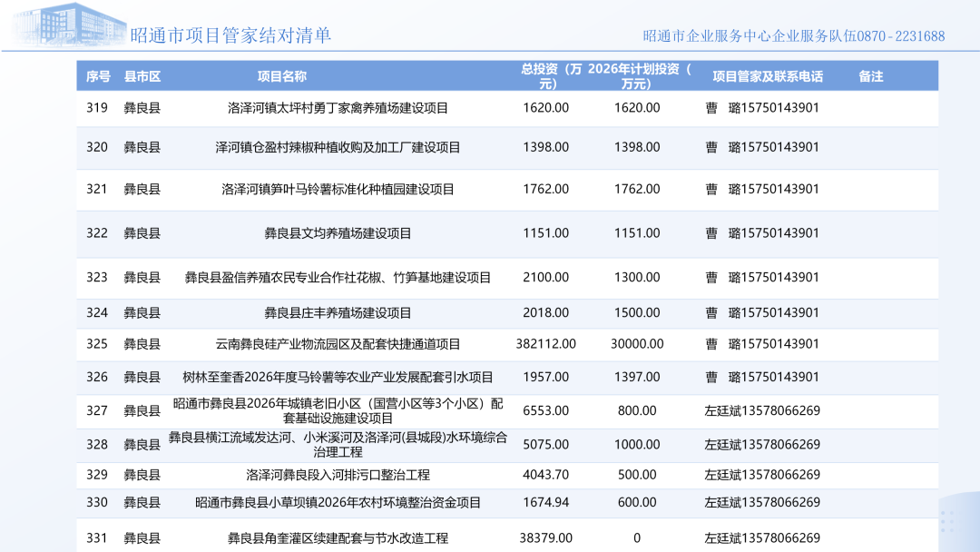The height and width of the screenshot is (552, 980).
Task: Click planned investment 30000.00
Action: [637, 344]
